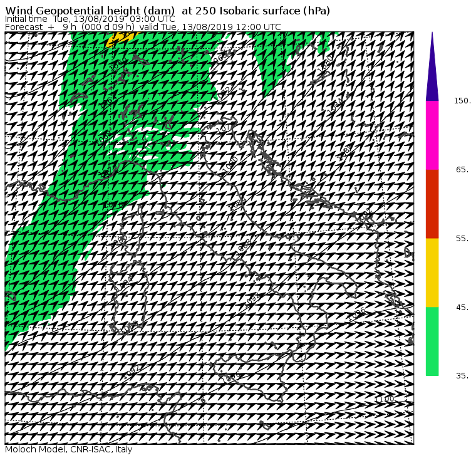Click the magenta 65–150 color bar segment
The height and width of the screenshot is (458, 476).
pos(432,135)
